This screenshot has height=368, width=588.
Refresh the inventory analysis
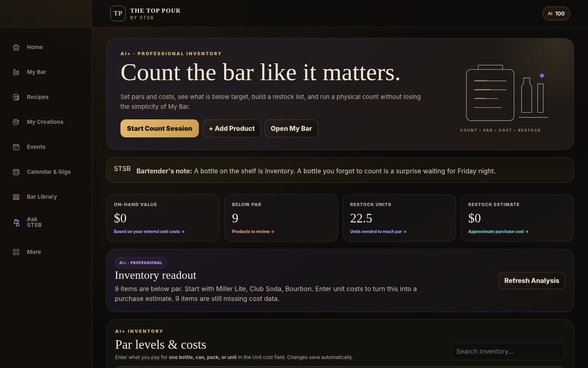coord(532,280)
